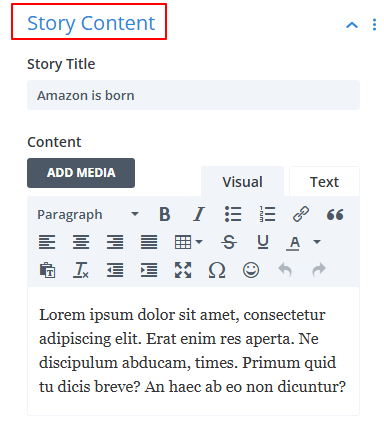Insert special character with Omega icon
The width and height of the screenshot is (384, 439).
pos(217,270)
